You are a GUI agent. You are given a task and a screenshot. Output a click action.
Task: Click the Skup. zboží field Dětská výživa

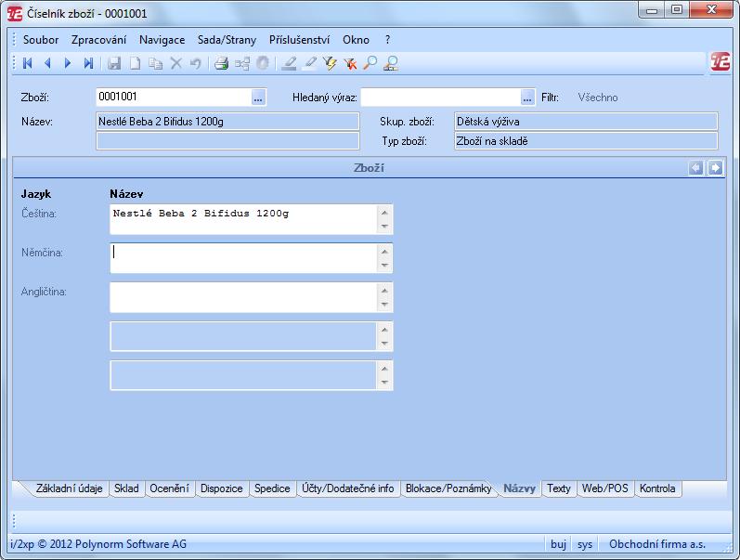[586, 122]
